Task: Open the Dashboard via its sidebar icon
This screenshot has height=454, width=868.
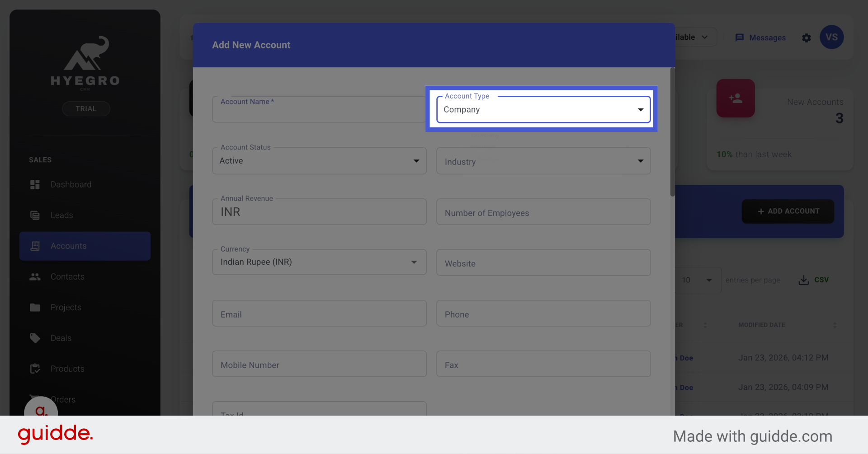Action: [x=35, y=184]
